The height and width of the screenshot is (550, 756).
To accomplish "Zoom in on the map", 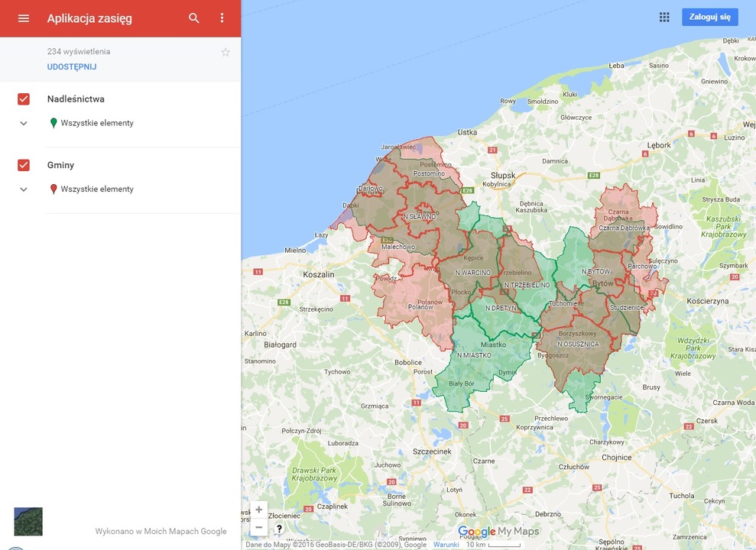I will (x=259, y=510).
